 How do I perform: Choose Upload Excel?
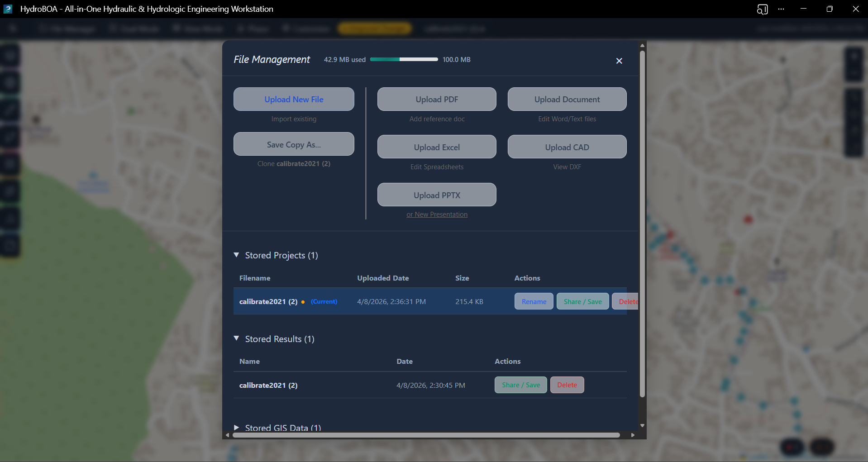pyautogui.click(x=437, y=147)
